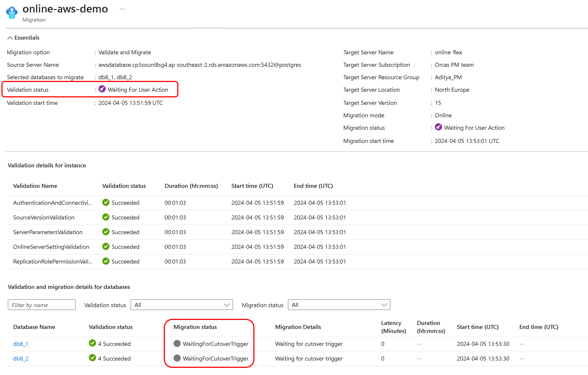
Task: Click the green check in db8_1 row
Action: click(92, 343)
